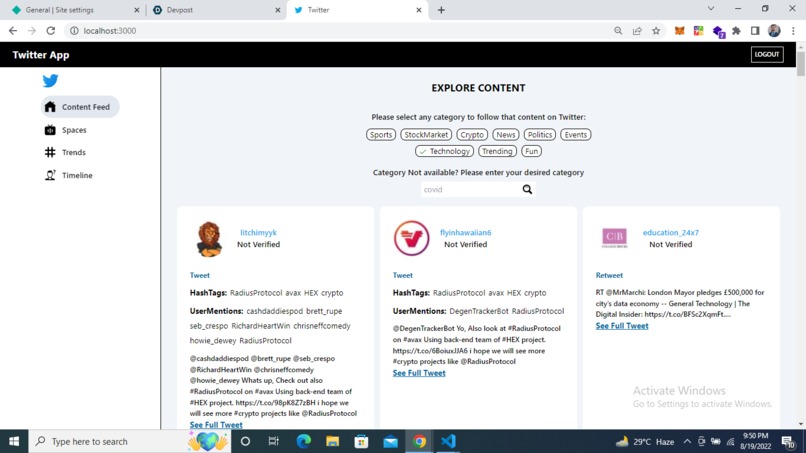This screenshot has width=806, height=453.
Task: Click the Spaces microphone icon
Action: 50,130
